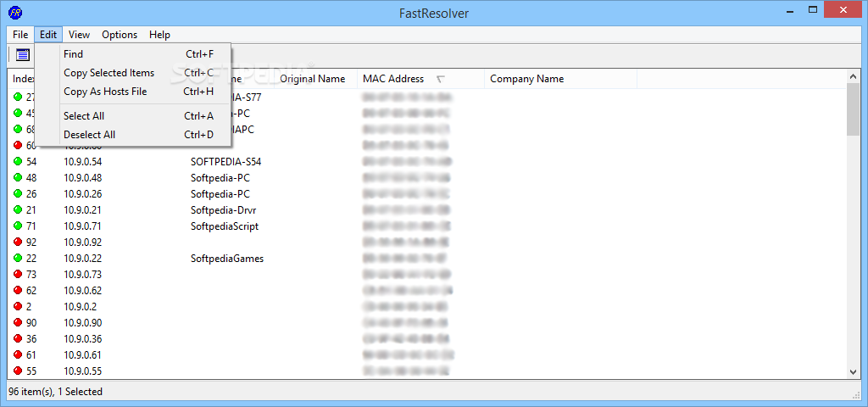The image size is (868, 407).
Task: Choose Find from Edit menu
Action: pyautogui.click(x=133, y=54)
